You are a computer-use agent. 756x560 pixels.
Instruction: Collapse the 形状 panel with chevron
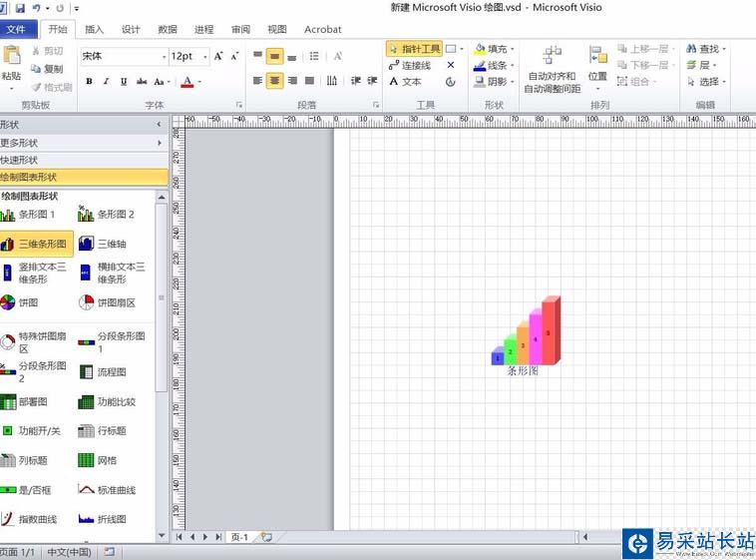[160, 125]
